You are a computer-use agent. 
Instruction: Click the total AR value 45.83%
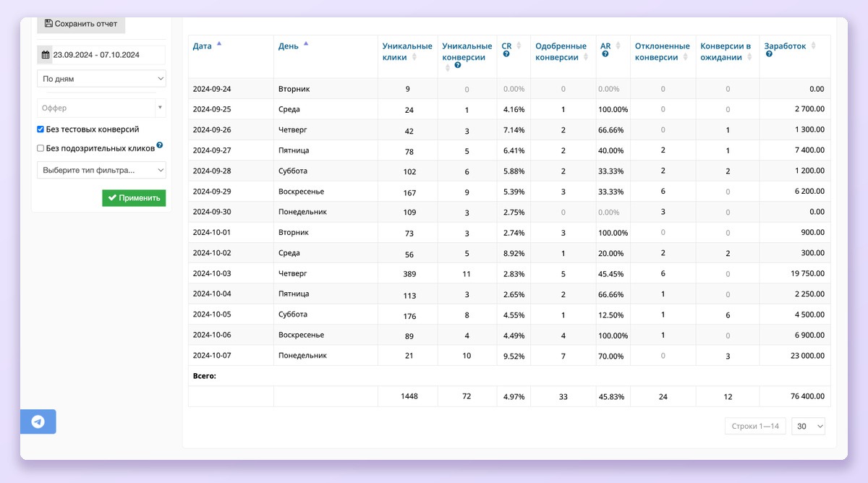click(612, 396)
